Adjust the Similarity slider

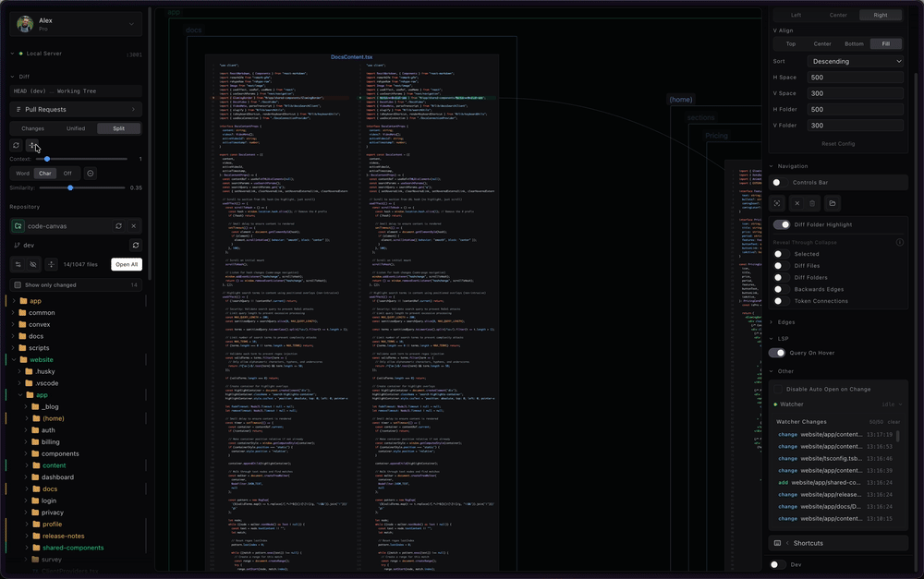point(70,187)
